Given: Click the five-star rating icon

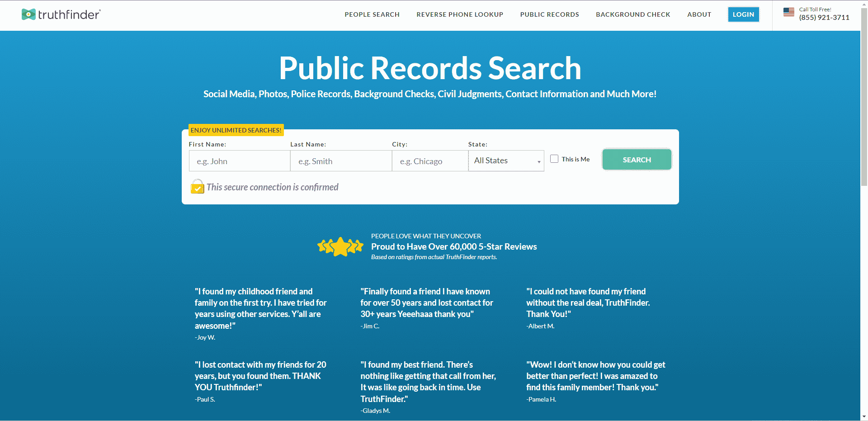Looking at the screenshot, I should coord(340,246).
